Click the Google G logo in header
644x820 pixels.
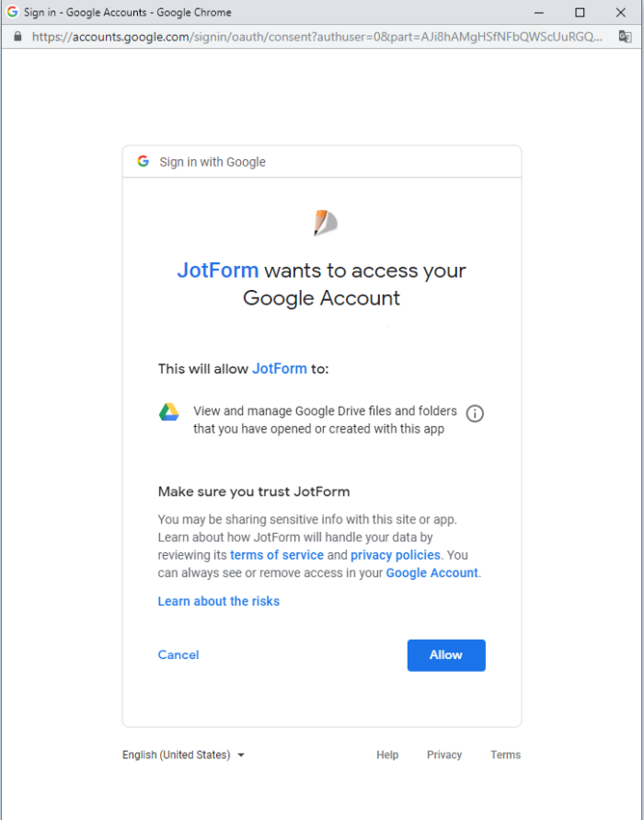tap(143, 161)
